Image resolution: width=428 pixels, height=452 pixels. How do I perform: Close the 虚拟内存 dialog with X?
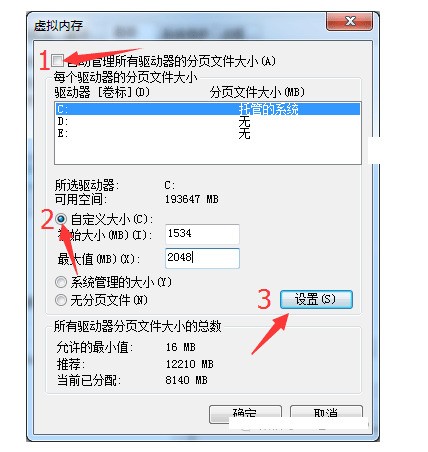click(349, 22)
